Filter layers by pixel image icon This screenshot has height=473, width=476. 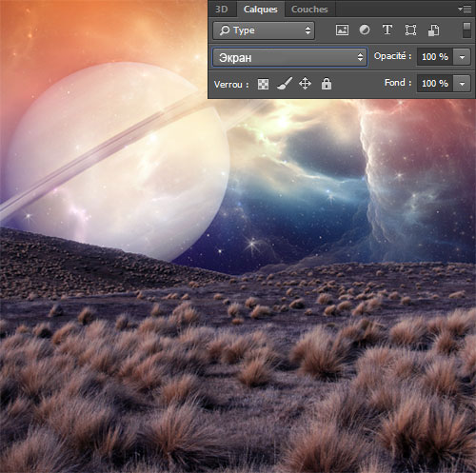click(342, 30)
